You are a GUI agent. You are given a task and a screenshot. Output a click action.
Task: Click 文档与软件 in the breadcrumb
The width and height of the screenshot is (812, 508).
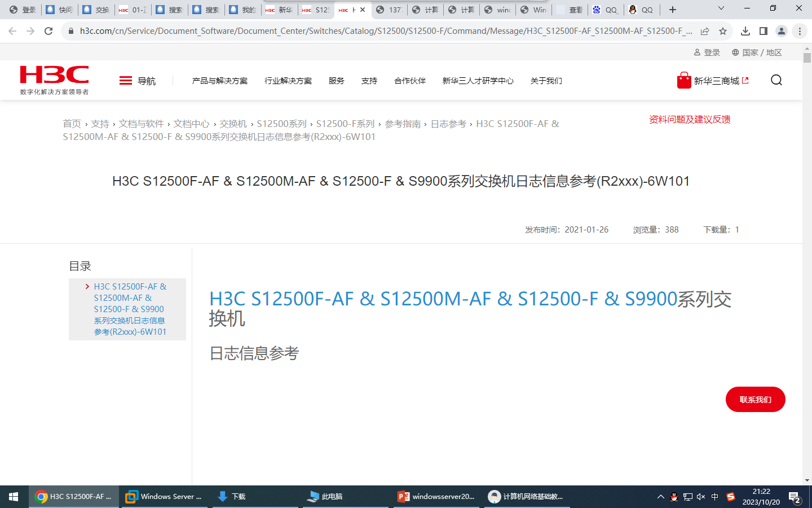tap(141, 124)
